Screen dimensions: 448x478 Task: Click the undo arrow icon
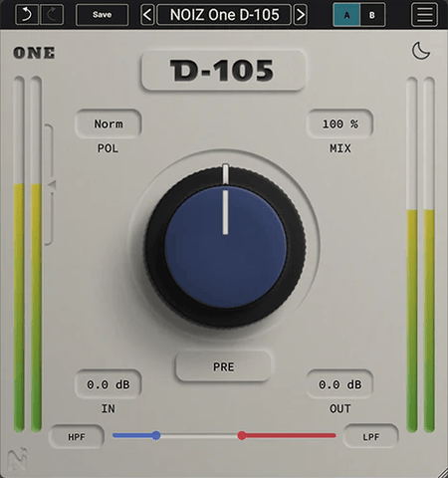pos(27,15)
